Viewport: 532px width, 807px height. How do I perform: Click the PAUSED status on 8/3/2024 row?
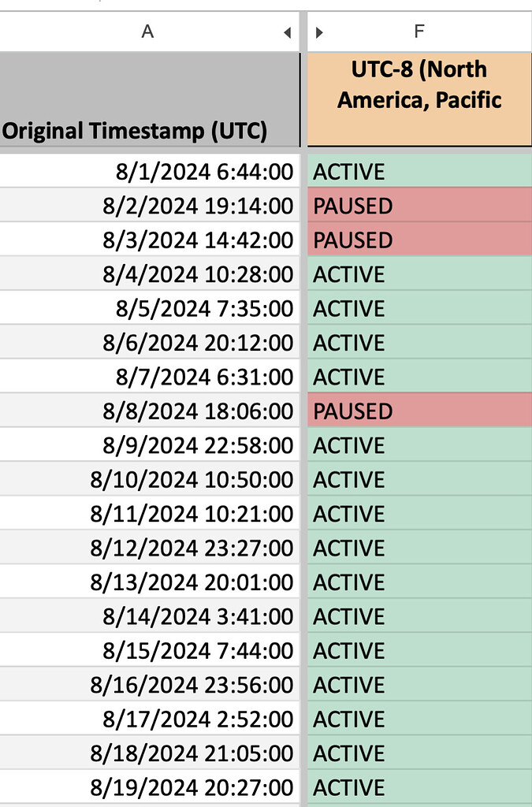(x=419, y=240)
